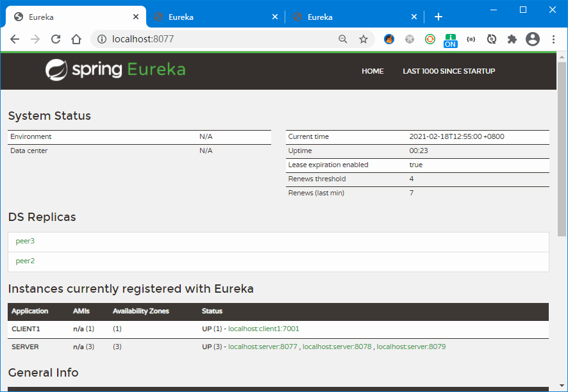Open the peer2 replica link
This screenshot has width=568, height=392.
pyautogui.click(x=25, y=261)
